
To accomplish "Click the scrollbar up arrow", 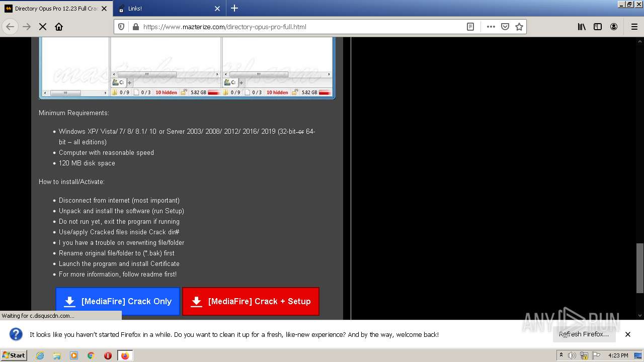I will (x=640, y=41).
